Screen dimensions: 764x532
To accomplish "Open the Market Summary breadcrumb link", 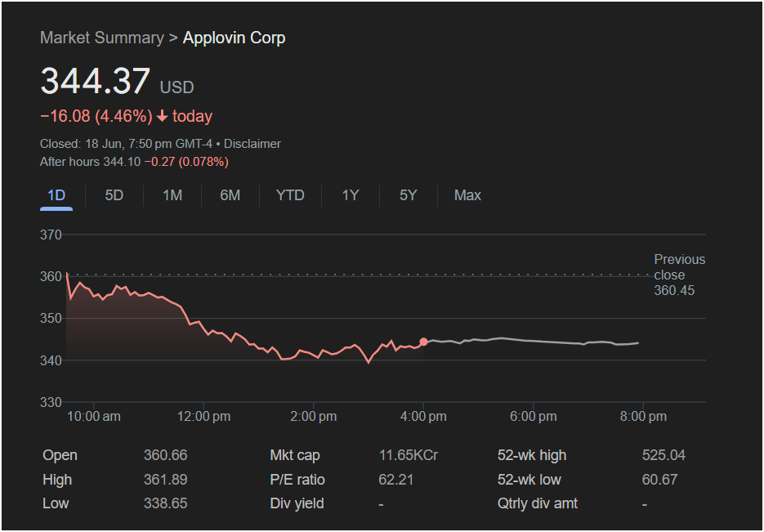I will (102, 38).
